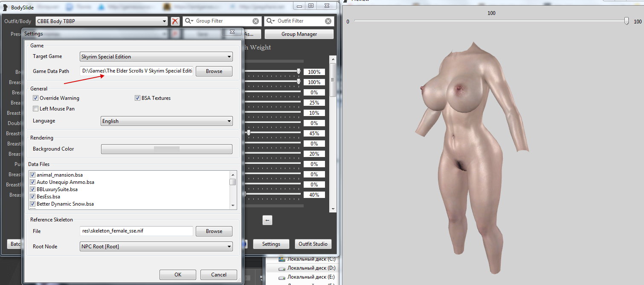This screenshot has width=644, height=285.
Task: Click Browse next to Game Data Path
Action: 214,71
